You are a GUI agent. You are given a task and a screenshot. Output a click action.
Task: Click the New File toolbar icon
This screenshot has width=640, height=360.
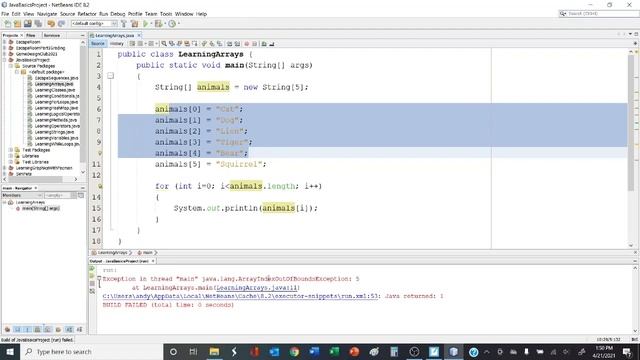click(7, 24)
